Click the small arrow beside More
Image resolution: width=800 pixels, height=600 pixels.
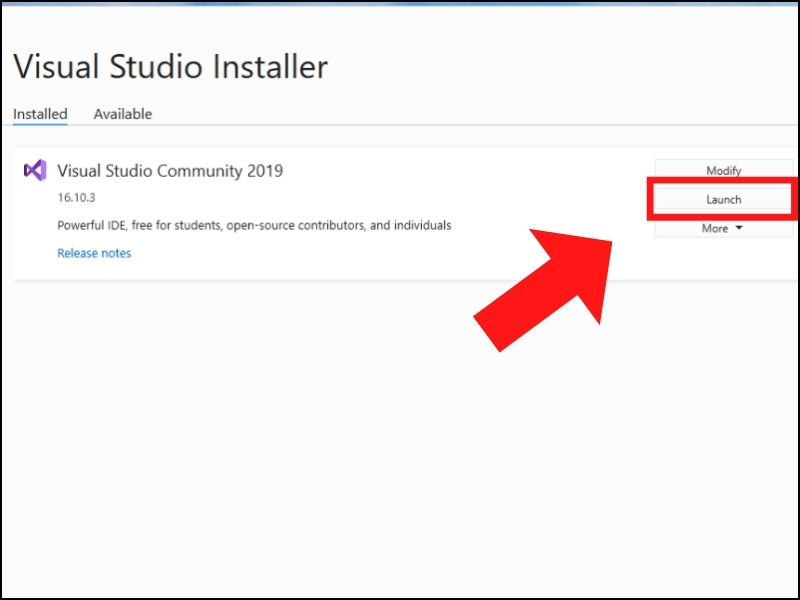click(x=739, y=228)
